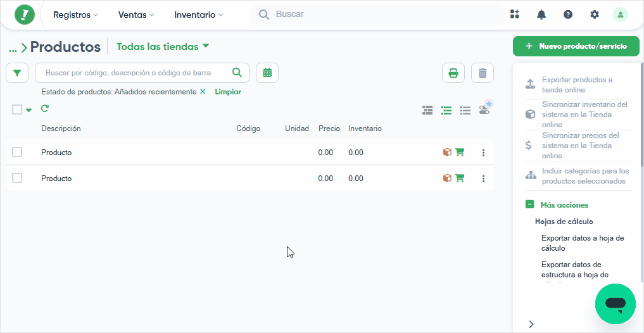644x333 pixels.
Task: Click shopping cart icon in first Producto row
Action: pyautogui.click(x=460, y=153)
